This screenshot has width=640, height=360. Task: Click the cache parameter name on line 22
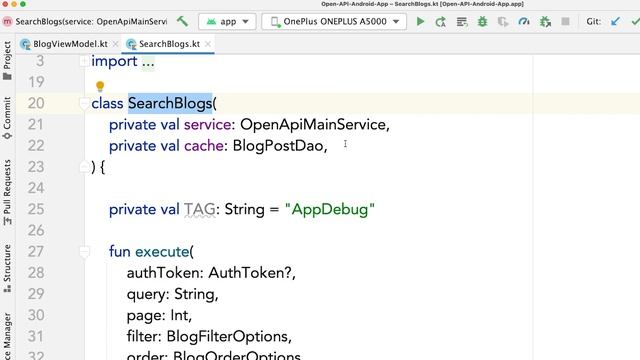tap(204, 146)
